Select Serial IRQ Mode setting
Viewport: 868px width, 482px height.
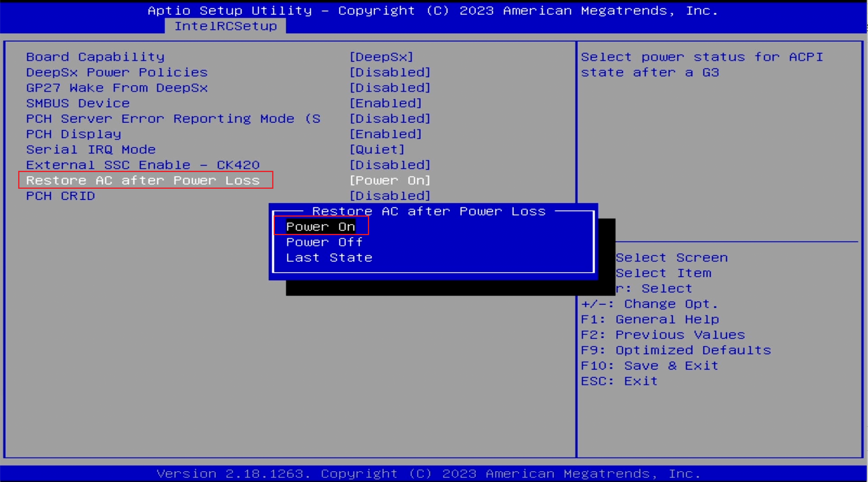pos(91,149)
